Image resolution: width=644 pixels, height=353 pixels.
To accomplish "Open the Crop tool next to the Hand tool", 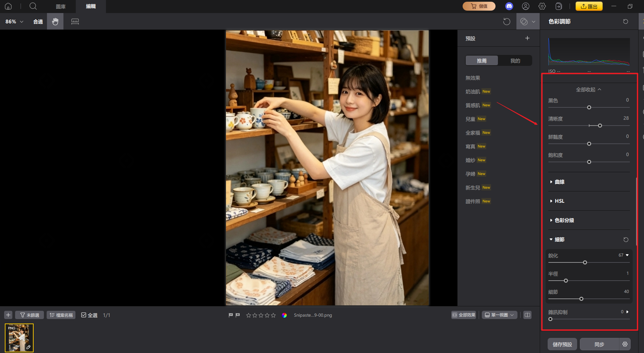I will click(74, 21).
